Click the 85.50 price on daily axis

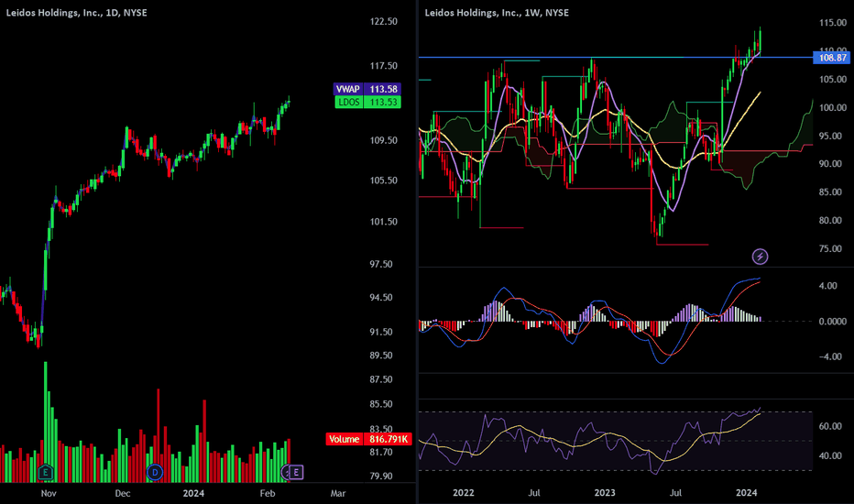(381, 404)
